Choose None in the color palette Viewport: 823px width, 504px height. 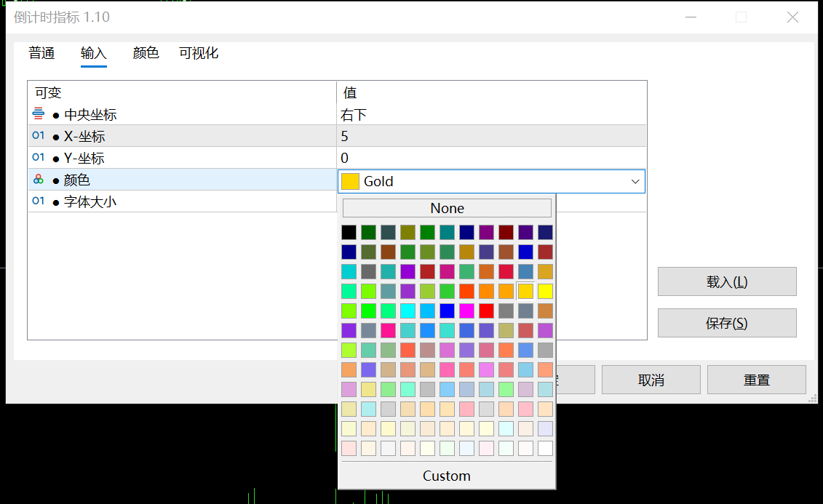coord(448,208)
